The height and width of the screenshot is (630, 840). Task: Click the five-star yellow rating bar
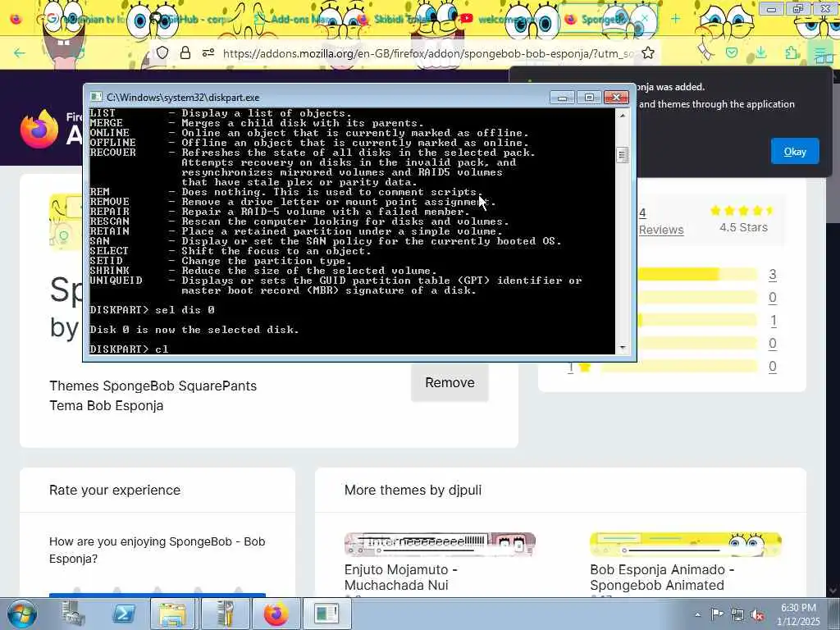click(697, 275)
